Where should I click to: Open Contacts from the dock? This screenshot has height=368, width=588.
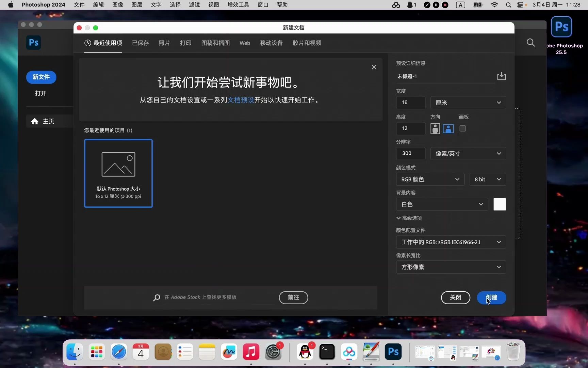pos(163,352)
